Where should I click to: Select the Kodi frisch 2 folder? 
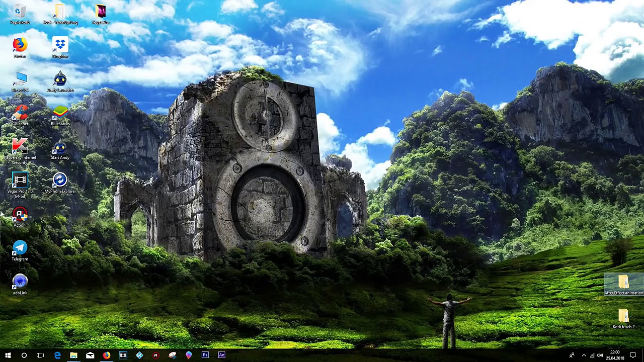[623, 319]
